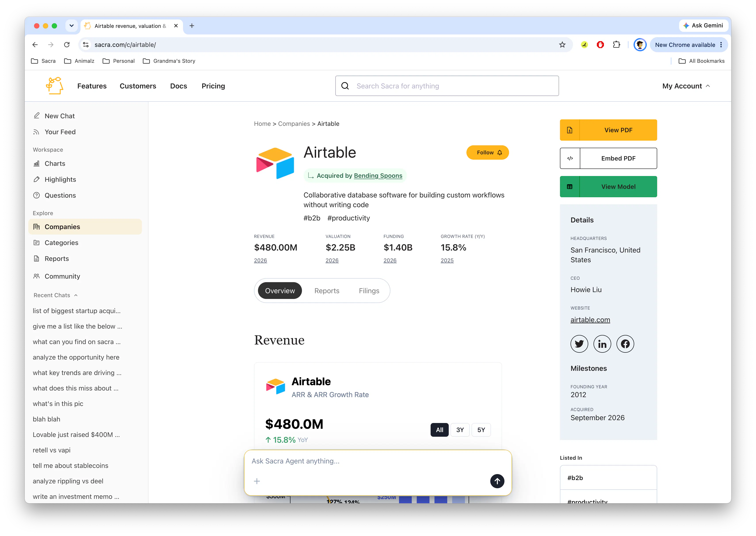
Task: Reload the page
Action: pos(67,45)
